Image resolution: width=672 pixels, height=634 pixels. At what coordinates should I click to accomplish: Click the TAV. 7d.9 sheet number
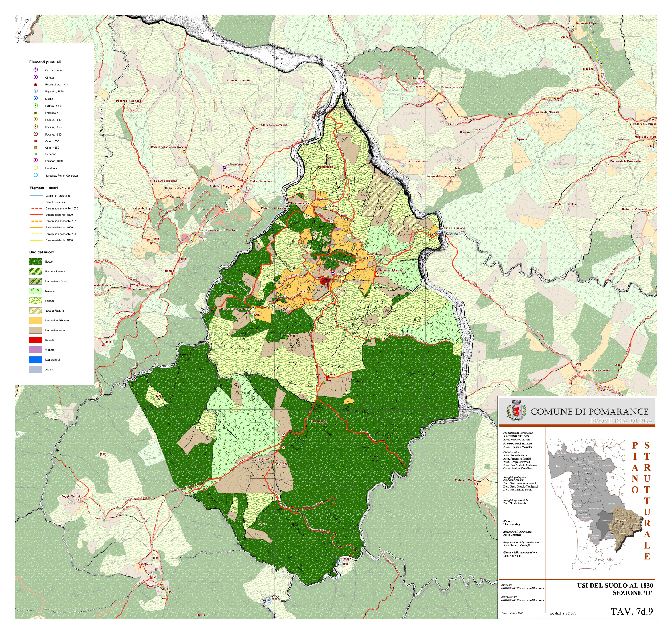coord(632,611)
